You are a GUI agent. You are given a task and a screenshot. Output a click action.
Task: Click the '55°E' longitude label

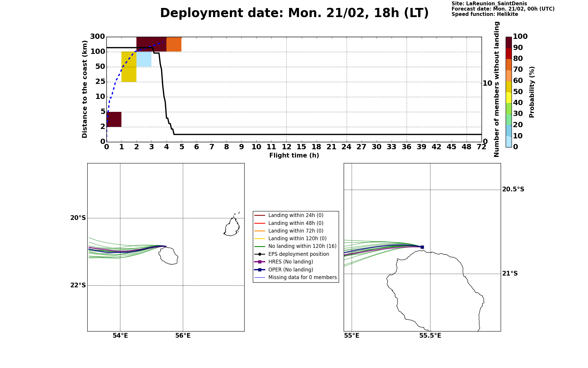point(352,336)
